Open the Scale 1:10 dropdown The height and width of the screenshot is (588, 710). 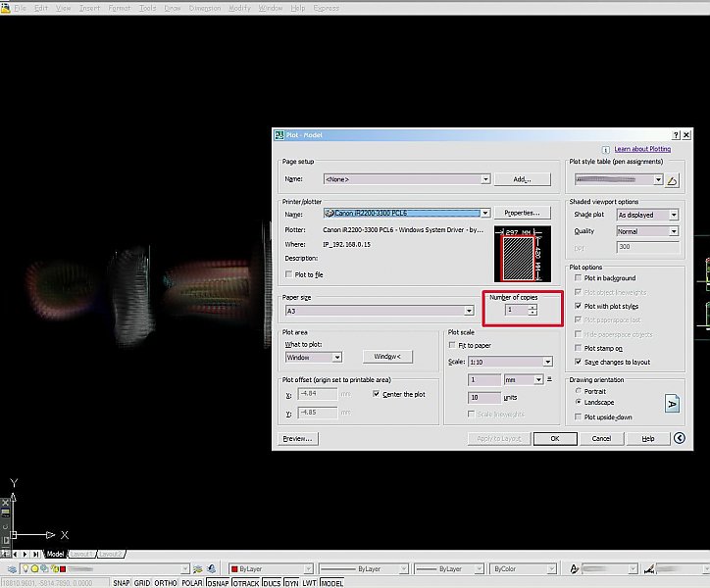pos(547,362)
